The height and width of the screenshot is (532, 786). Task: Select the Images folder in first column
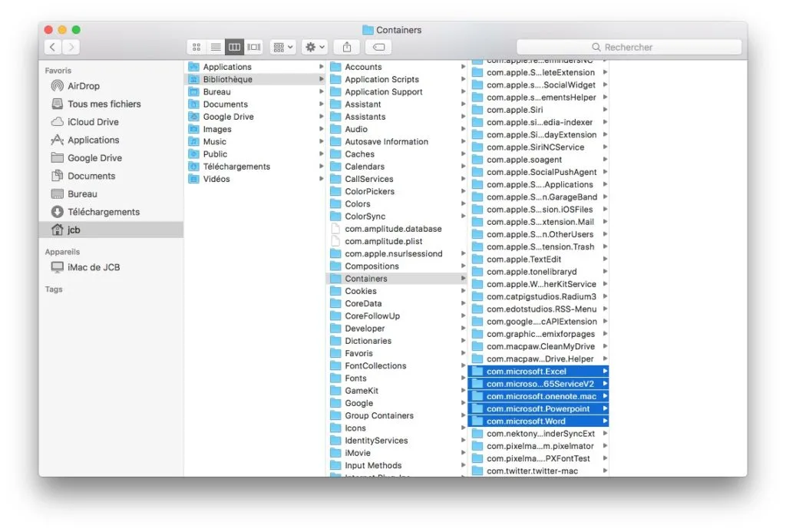click(x=255, y=130)
